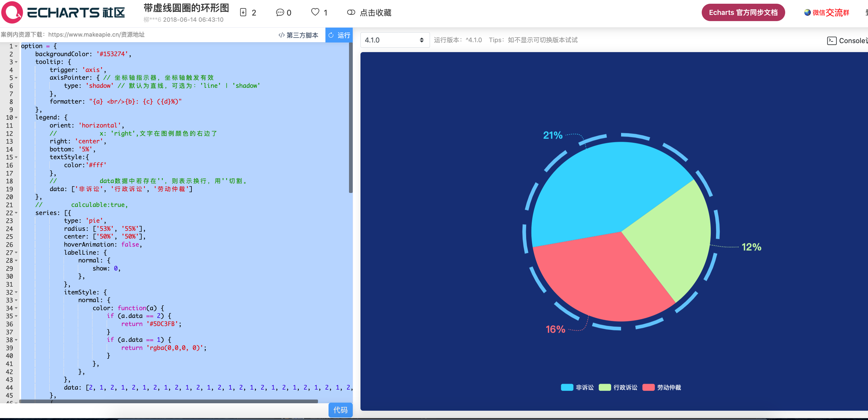Screen dimensions: 868x420
Task: Click the run refresh icon
Action: click(x=331, y=35)
